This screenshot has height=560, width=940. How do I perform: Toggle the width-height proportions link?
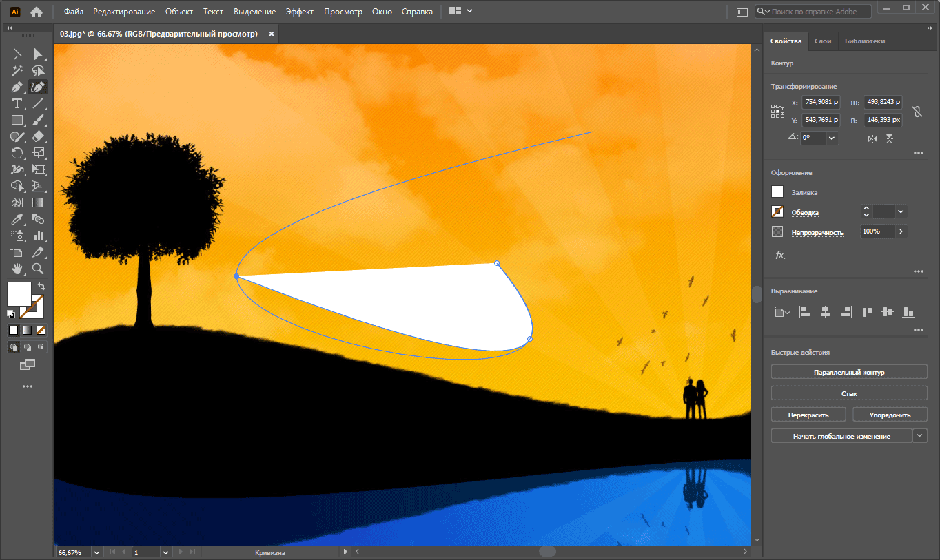click(918, 111)
